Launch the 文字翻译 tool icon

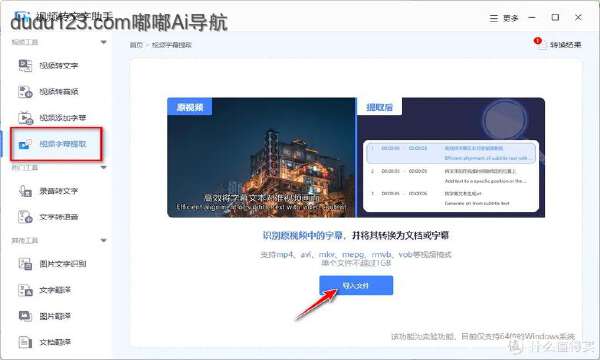click(x=25, y=290)
